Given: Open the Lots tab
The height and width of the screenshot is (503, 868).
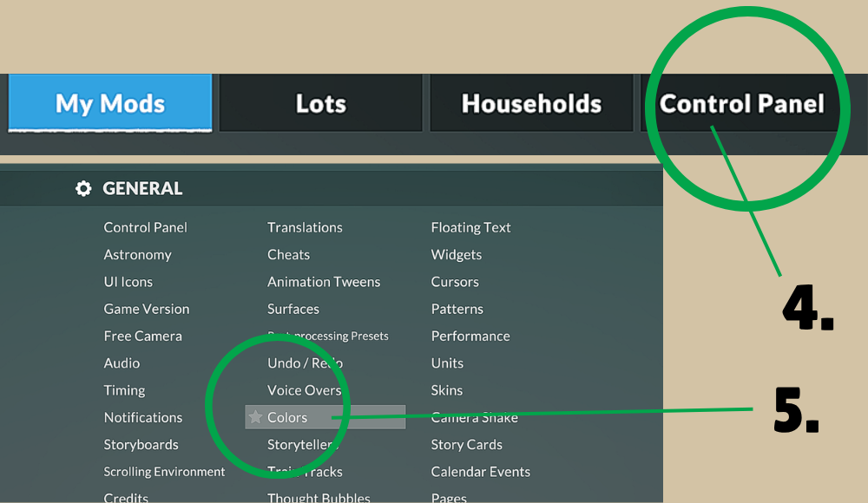Looking at the screenshot, I should point(321,103).
